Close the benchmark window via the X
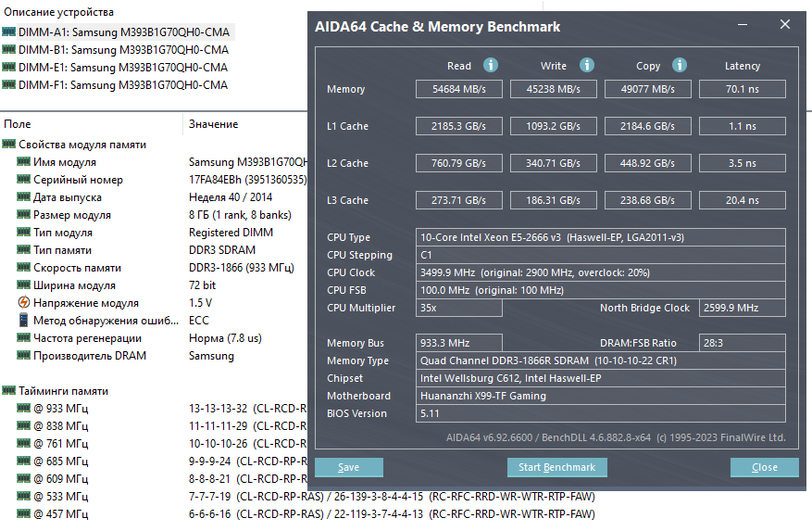This screenshot has height=531, width=812. [785, 24]
